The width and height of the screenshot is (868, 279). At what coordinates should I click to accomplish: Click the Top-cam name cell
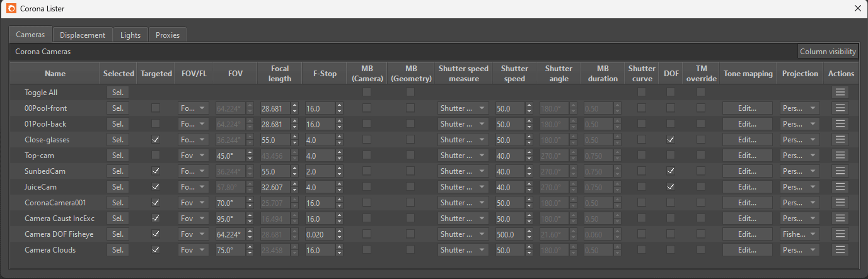(x=55, y=156)
